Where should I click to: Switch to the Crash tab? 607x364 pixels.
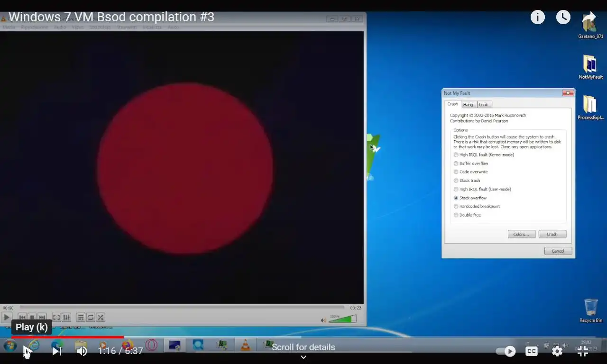click(453, 104)
